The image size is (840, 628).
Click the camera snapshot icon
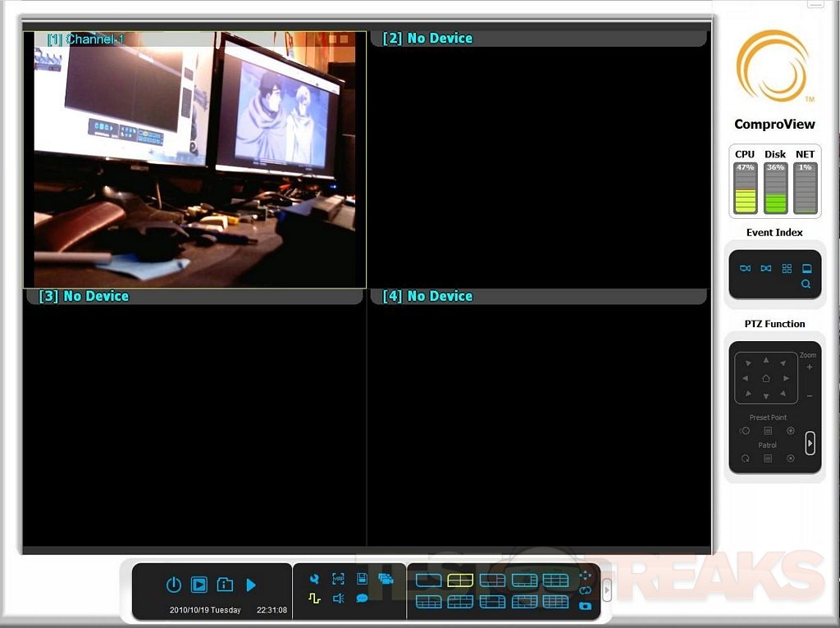pos(585,606)
